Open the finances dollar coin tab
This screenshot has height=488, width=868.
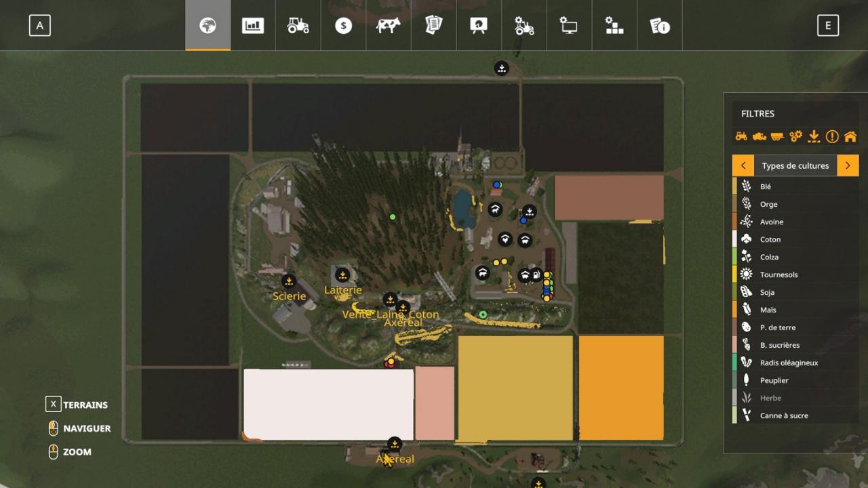coord(344,26)
